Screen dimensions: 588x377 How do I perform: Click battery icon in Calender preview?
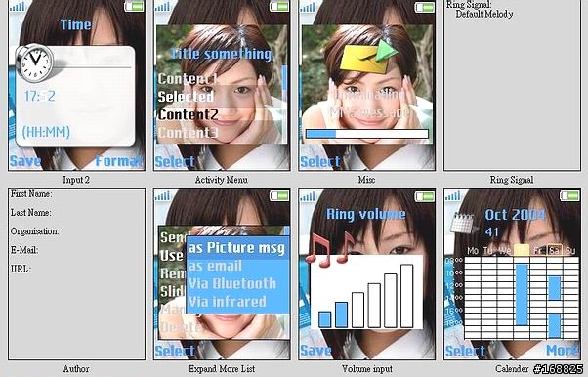570,195
